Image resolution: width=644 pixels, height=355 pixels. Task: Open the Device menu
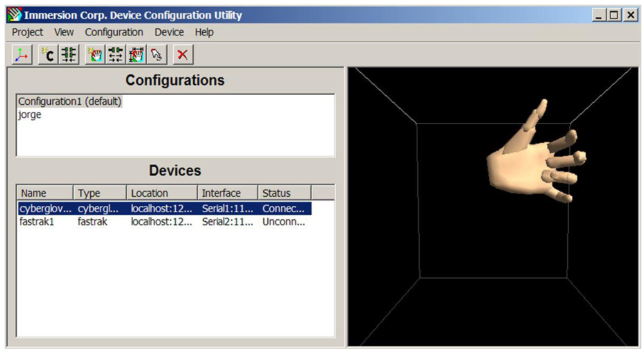169,32
